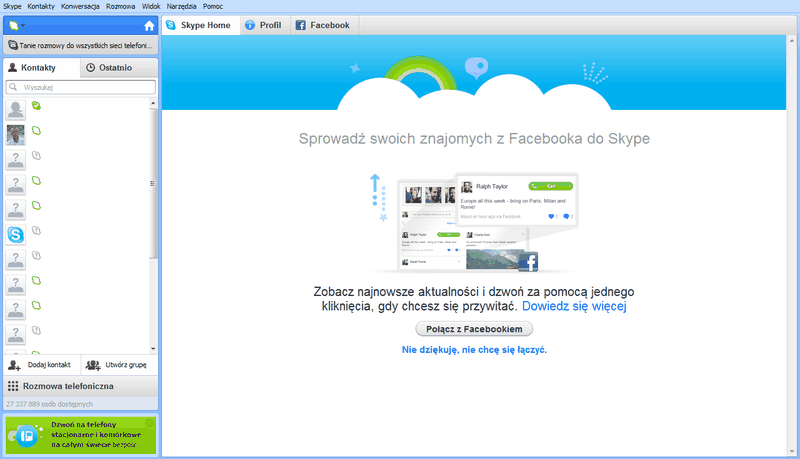The width and height of the screenshot is (800, 459).
Task: Click the 27 337 889 osób dostępnych status text
Action: (49, 404)
